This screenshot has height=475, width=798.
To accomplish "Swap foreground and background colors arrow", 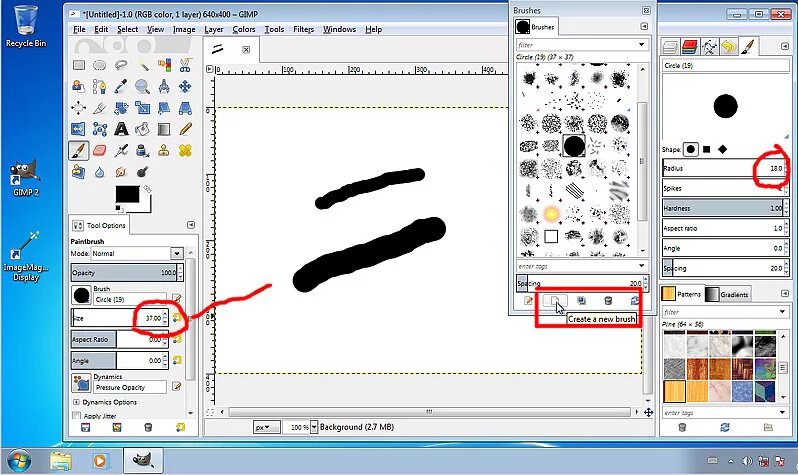I will coord(148,189).
